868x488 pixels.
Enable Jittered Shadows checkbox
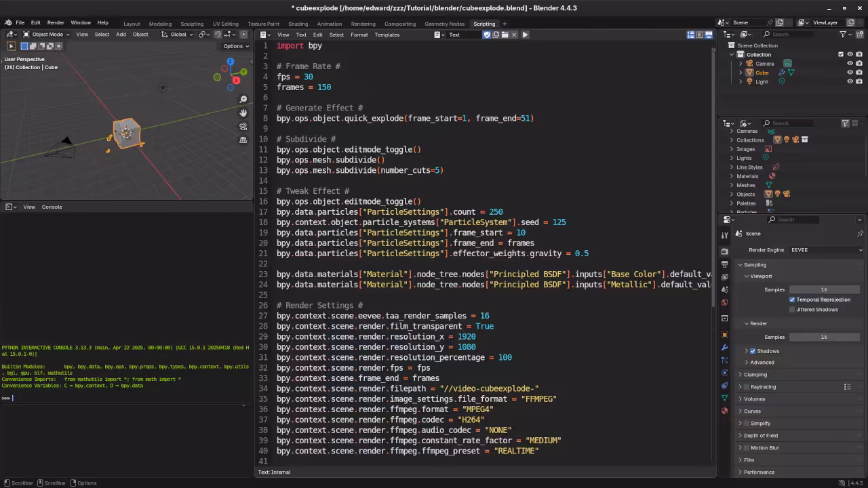pos(792,310)
